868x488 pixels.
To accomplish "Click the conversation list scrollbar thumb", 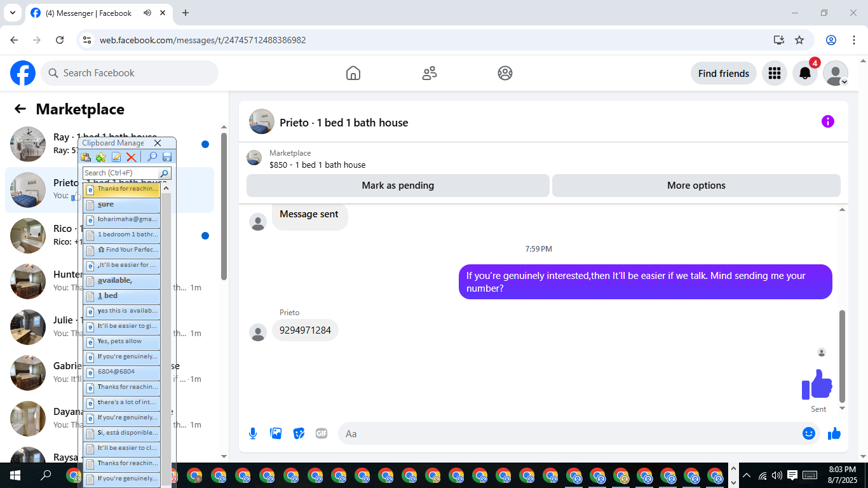I will (x=224, y=206).
